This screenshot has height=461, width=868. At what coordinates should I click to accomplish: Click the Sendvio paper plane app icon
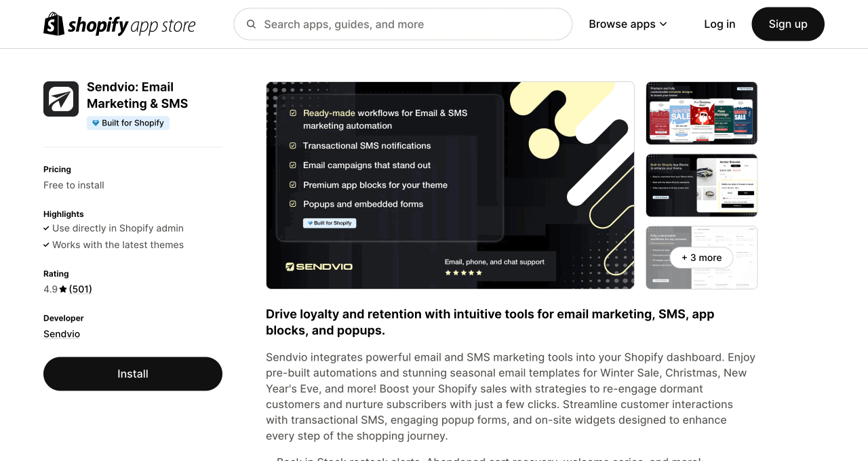pyautogui.click(x=61, y=99)
